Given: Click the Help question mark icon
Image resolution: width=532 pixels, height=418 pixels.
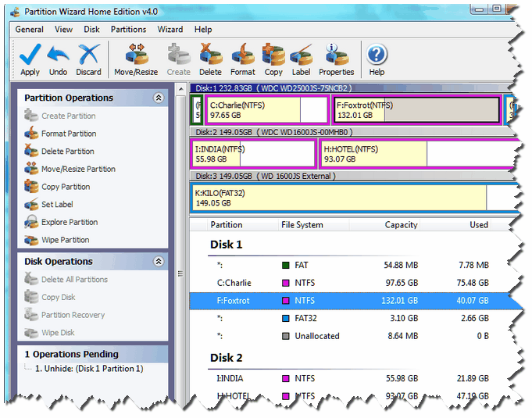Looking at the screenshot, I should pos(377,54).
